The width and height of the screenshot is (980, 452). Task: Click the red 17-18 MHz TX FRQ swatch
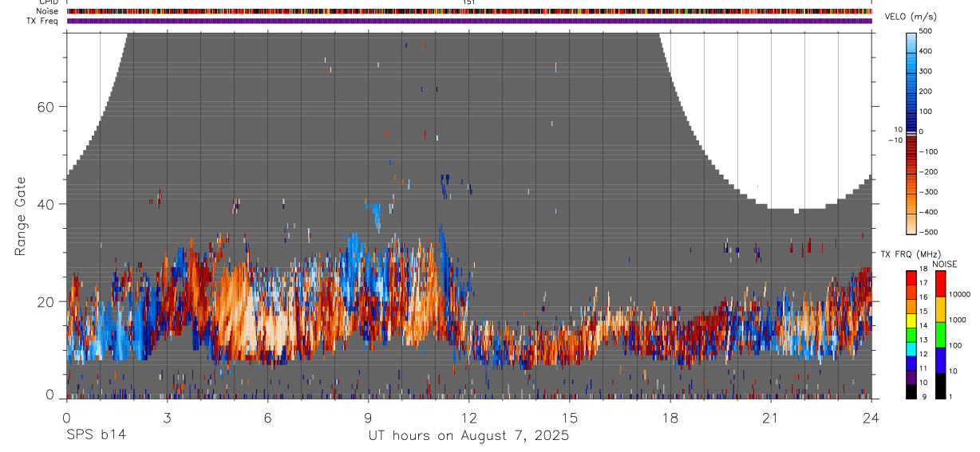911,278
